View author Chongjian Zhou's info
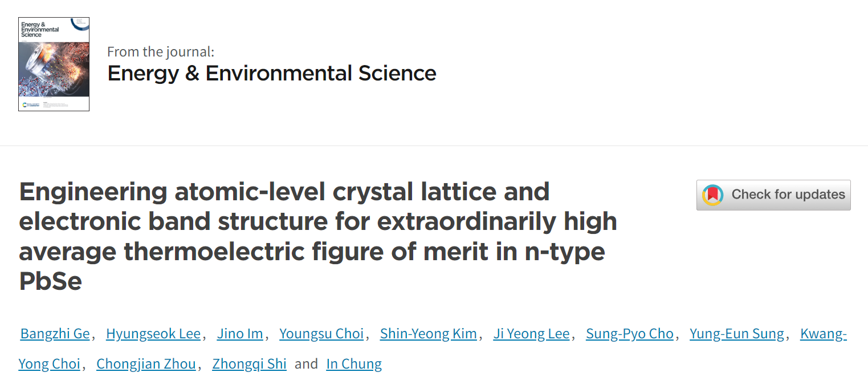This screenshot has height=380, width=868. tap(146, 363)
